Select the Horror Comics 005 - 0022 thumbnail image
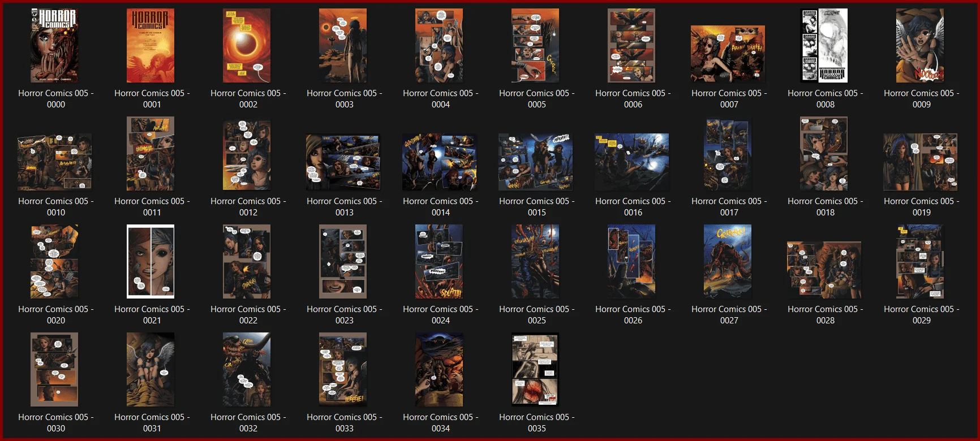This screenshot has width=980, height=441. (x=247, y=261)
